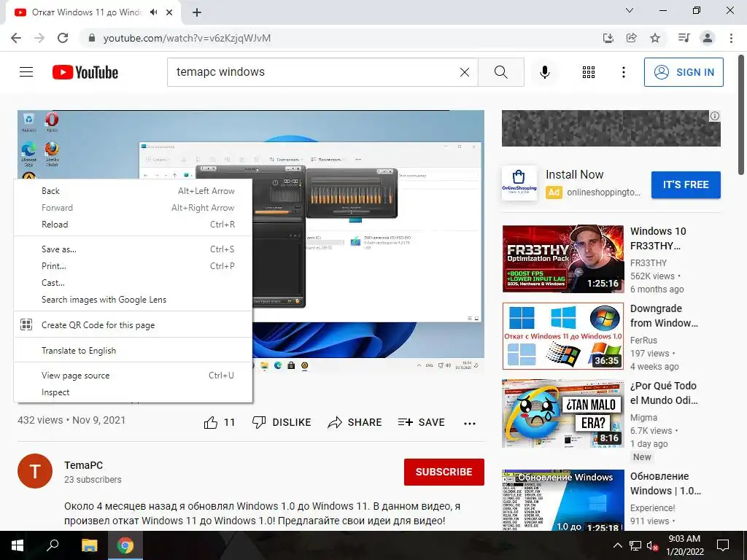This screenshot has height=560, width=747.
Task: Reload the page with toolbar refresh icon
Action: [x=63, y=38]
